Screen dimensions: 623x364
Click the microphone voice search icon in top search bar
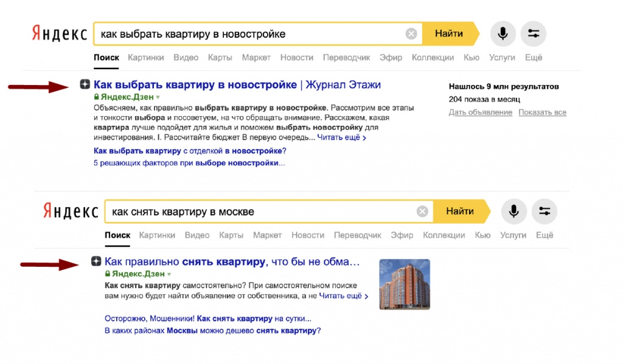[x=503, y=34]
